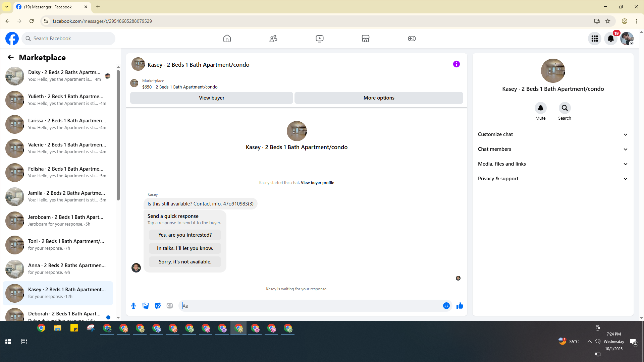Image resolution: width=644 pixels, height=362 pixels.
Task: Click the address bar URL
Action: click(x=102, y=21)
